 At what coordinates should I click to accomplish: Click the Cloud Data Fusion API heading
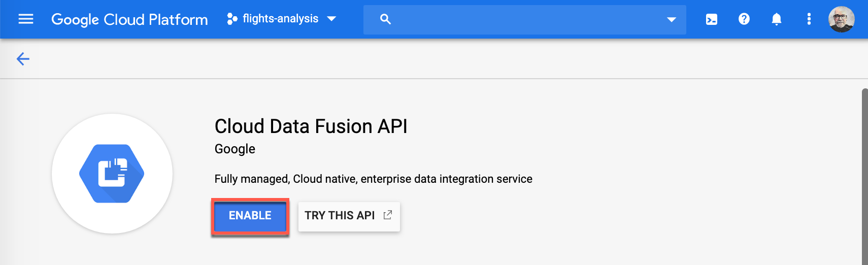311,126
